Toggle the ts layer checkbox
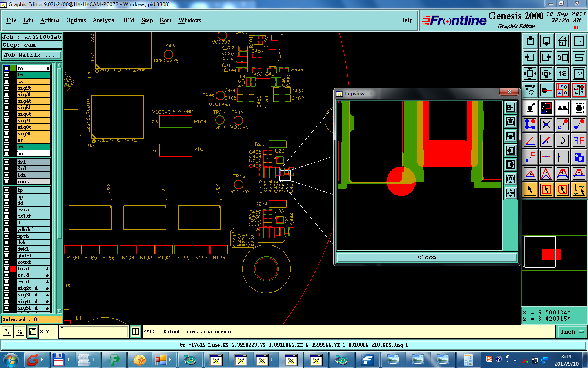Viewport: 588px width, 368px height. (x=7, y=75)
